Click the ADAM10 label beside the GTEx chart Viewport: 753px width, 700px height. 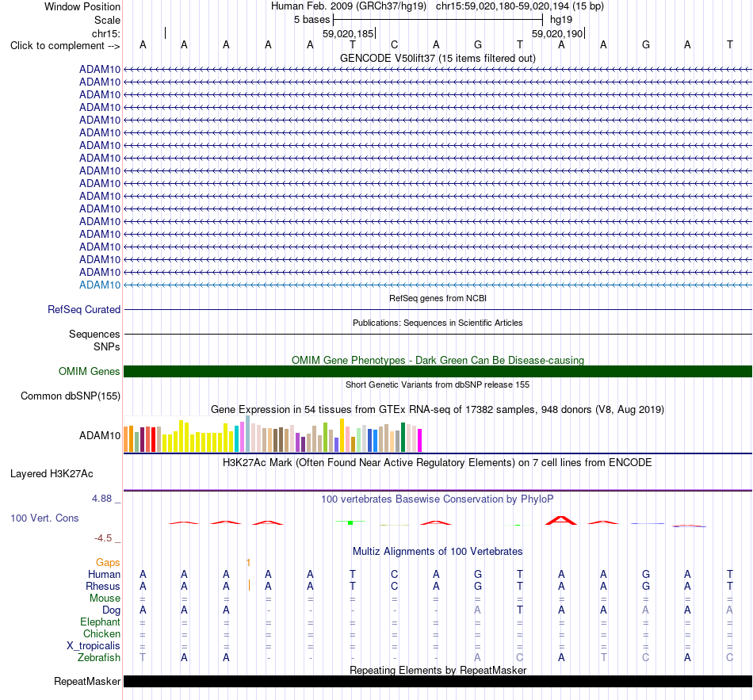(100, 435)
